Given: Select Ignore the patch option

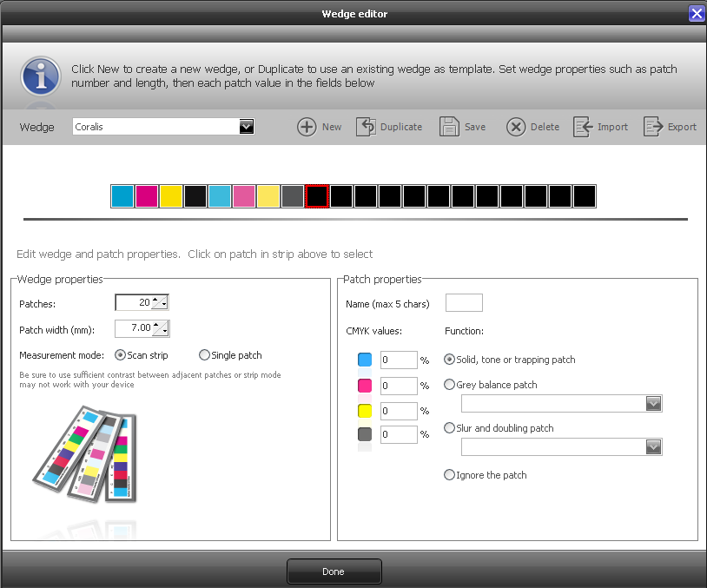Looking at the screenshot, I should coord(449,475).
